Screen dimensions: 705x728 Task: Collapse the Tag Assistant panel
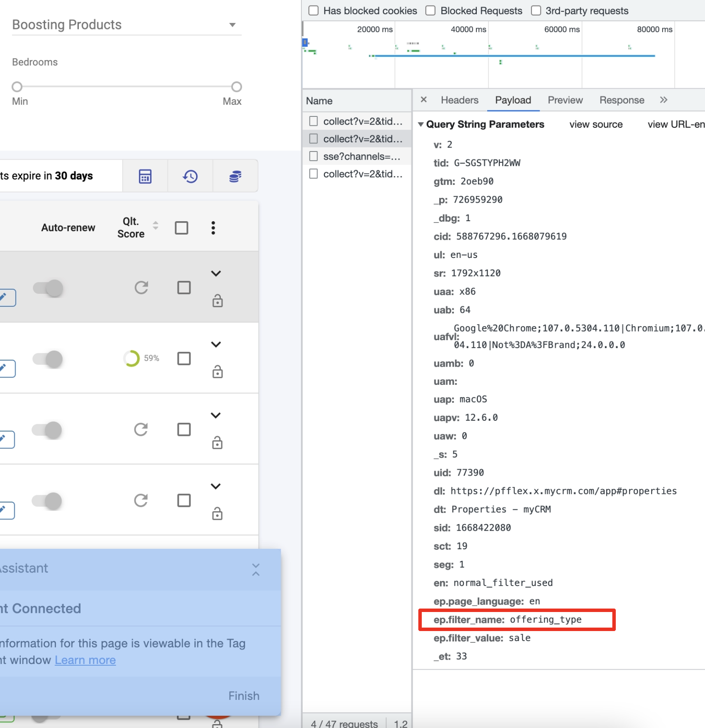click(x=256, y=570)
